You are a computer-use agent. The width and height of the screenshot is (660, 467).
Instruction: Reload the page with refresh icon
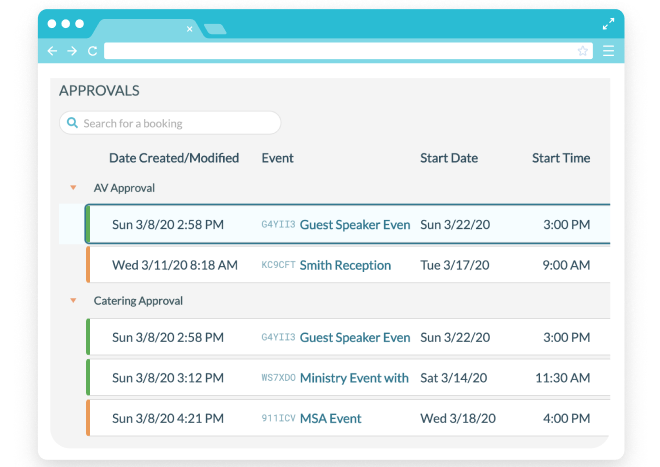92,51
